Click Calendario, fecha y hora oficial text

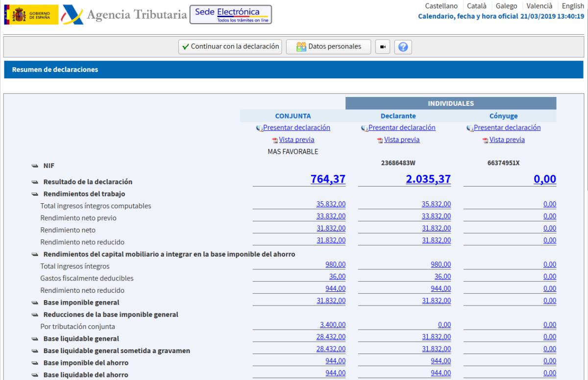(x=501, y=16)
